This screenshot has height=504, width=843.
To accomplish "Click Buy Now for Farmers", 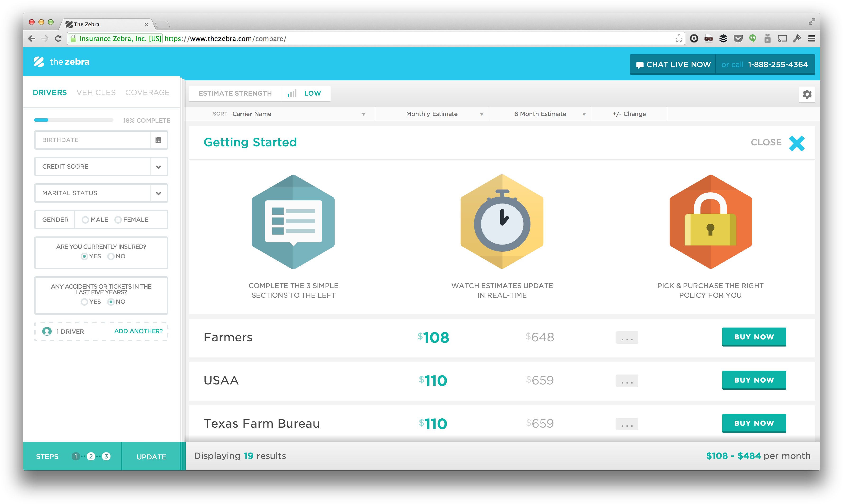I will (x=754, y=337).
